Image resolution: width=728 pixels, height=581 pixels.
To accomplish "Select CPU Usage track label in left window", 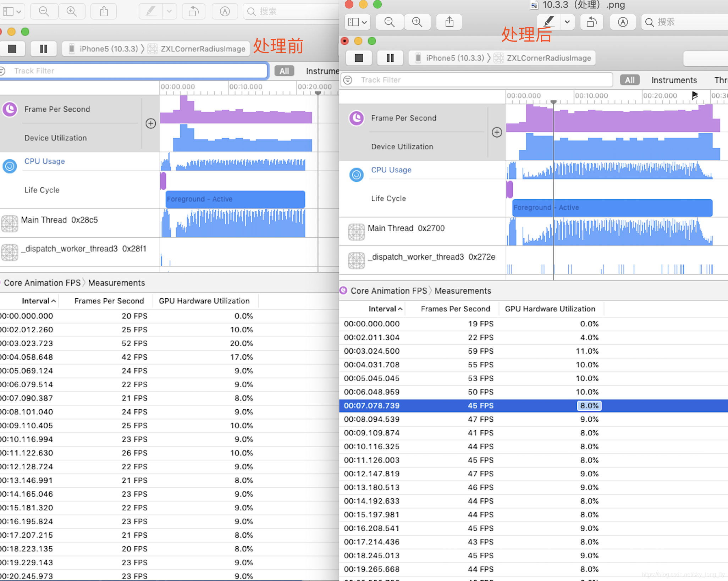I will click(45, 161).
